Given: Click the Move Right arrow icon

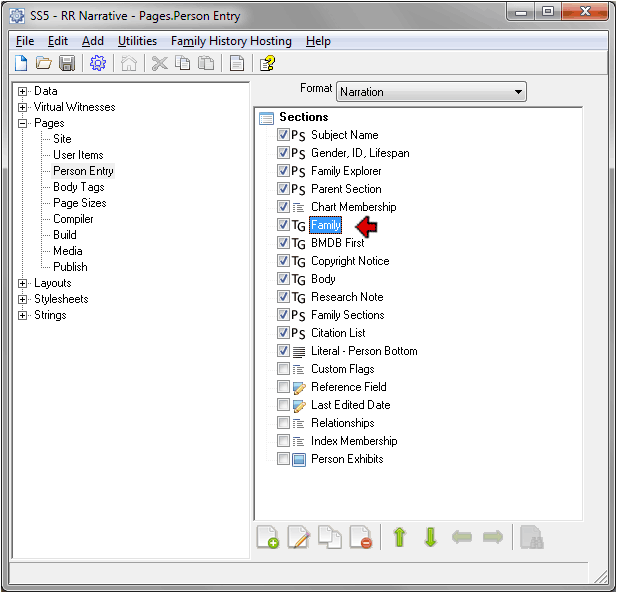Looking at the screenshot, I should click(493, 537).
